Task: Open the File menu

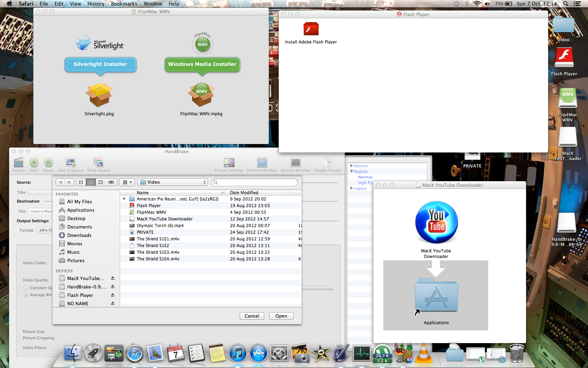Action: (44, 4)
